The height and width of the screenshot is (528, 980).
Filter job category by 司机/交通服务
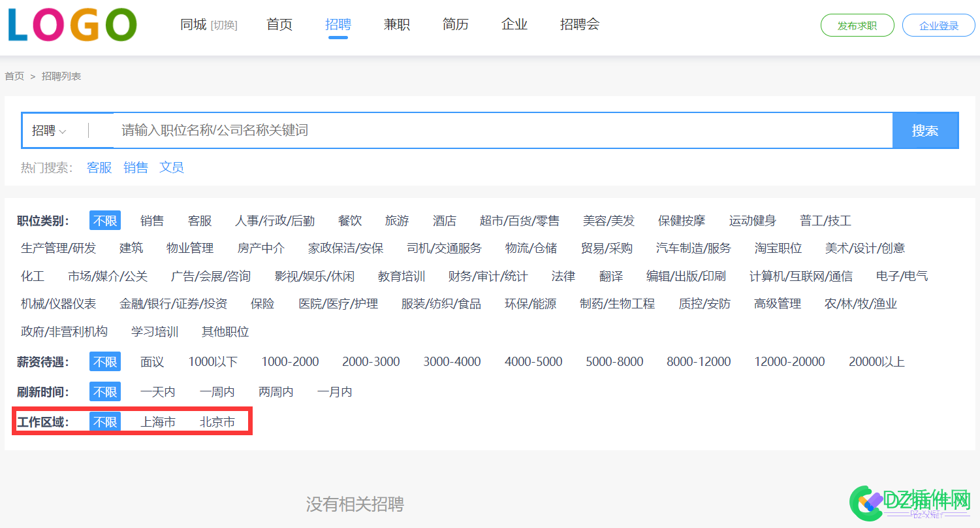pos(445,248)
